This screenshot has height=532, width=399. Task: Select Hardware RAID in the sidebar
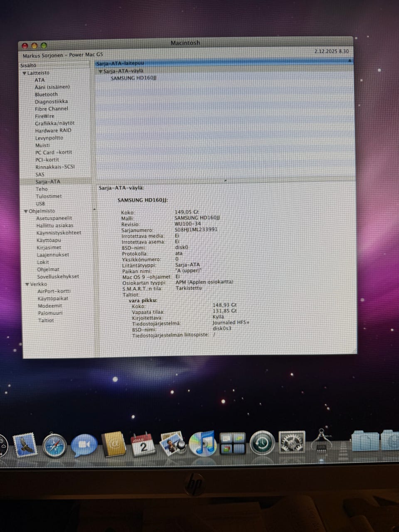point(53,131)
